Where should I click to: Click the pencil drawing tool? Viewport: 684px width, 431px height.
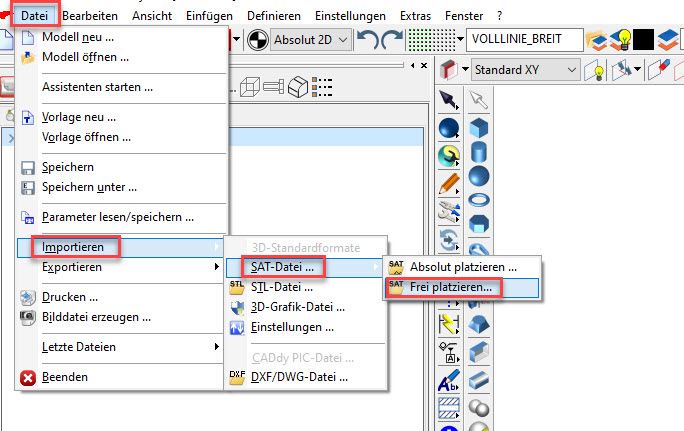[449, 184]
